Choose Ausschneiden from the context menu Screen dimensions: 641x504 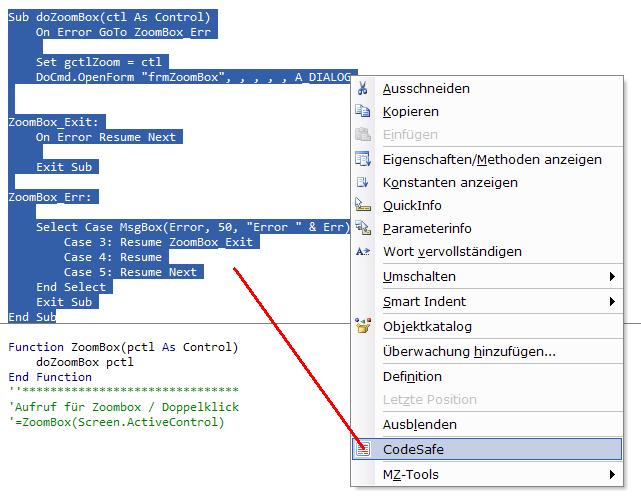(426, 89)
